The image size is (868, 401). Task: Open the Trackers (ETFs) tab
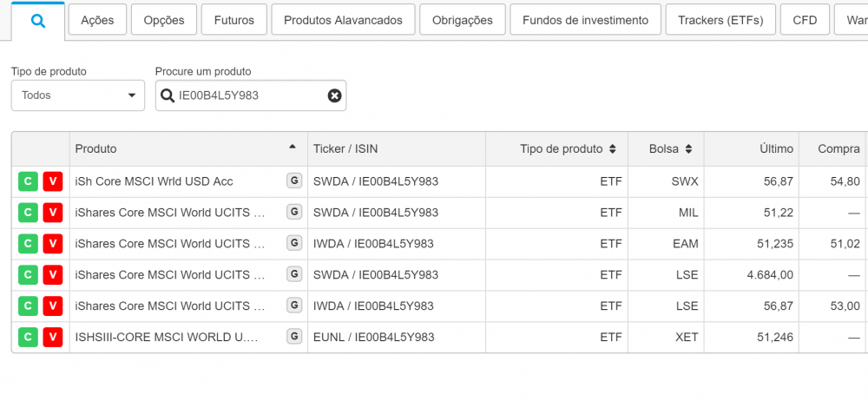tap(720, 20)
